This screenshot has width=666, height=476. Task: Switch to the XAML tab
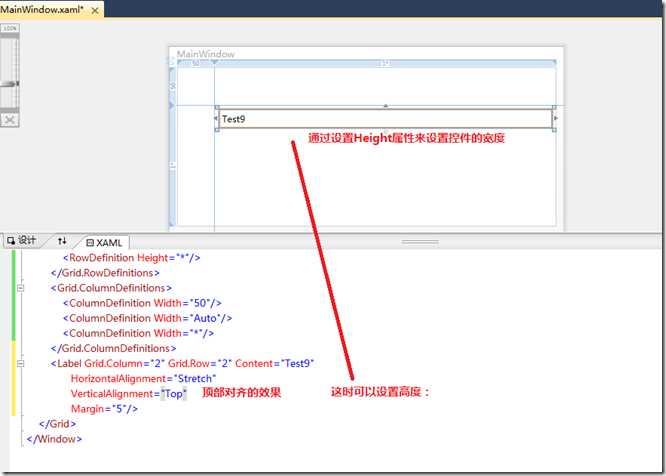point(104,242)
